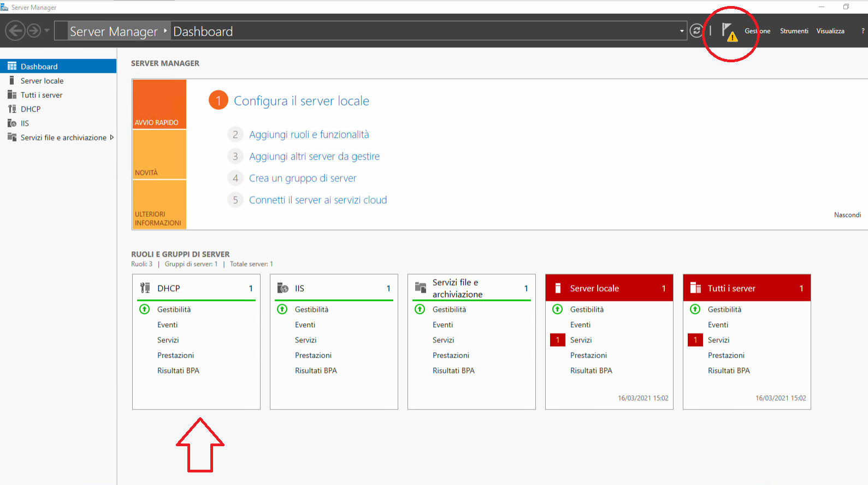Open the IIS role tile header
The width and height of the screenshot is (868, 485).
[x=334, y=288]
